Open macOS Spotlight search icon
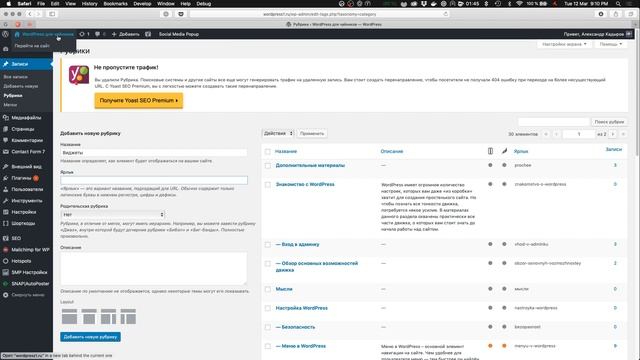Viewport: 640px width, 360px height. tap(619, 4)
